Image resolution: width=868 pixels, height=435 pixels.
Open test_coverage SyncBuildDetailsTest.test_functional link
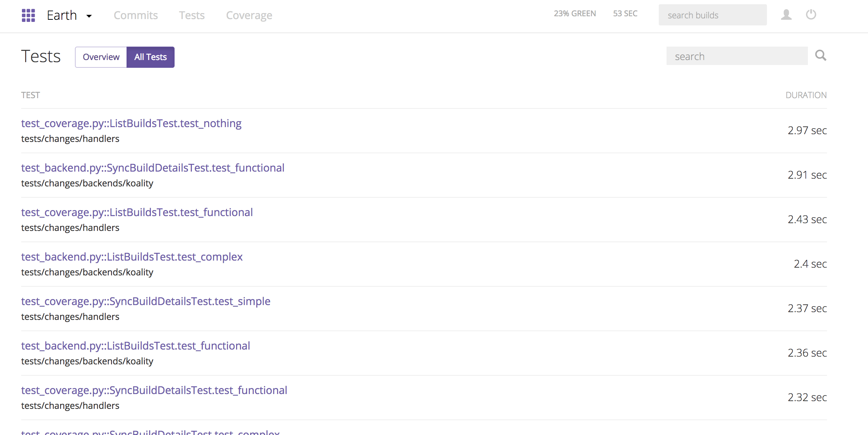click(x=154, y=390)
